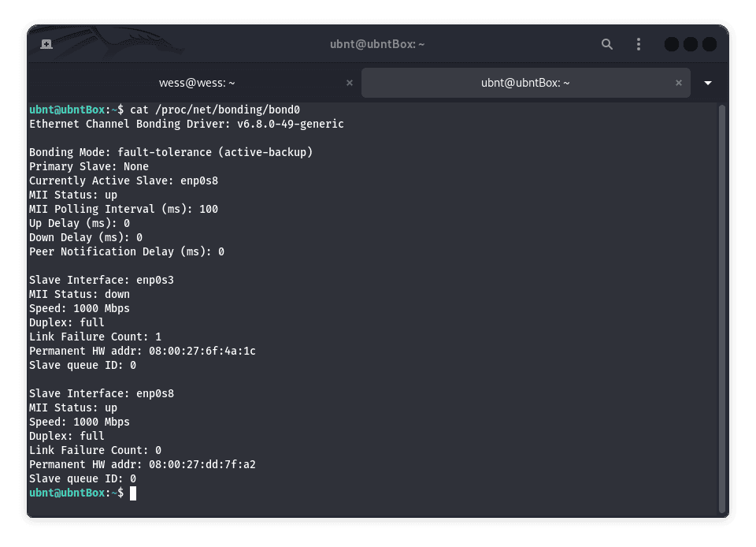
Task: Open the terminal search magnifier
Action: click(x=606, y=44)
